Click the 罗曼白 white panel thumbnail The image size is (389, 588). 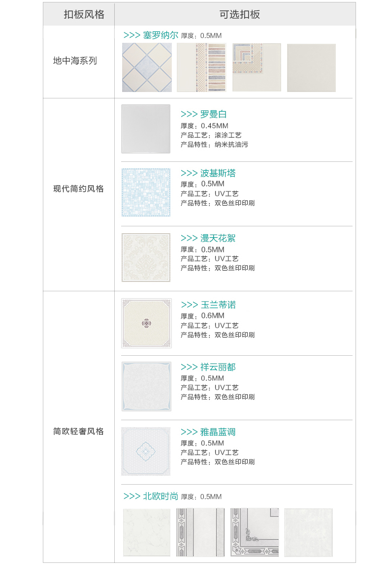[146, 129]
